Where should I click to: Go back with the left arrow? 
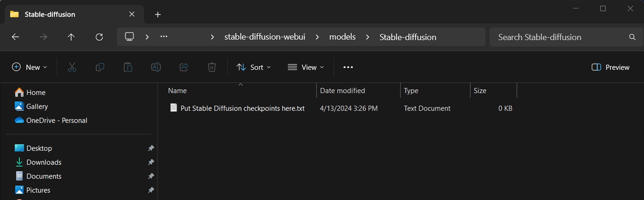click(15, 37)
